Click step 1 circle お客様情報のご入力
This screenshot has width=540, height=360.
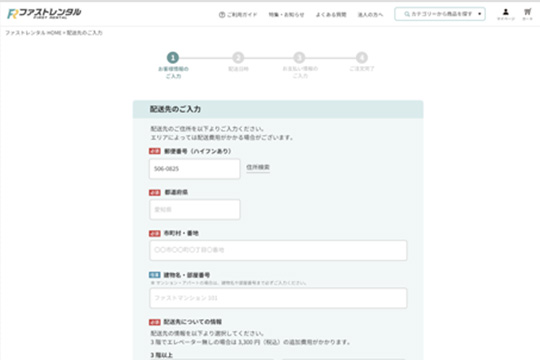coord(173,58)
